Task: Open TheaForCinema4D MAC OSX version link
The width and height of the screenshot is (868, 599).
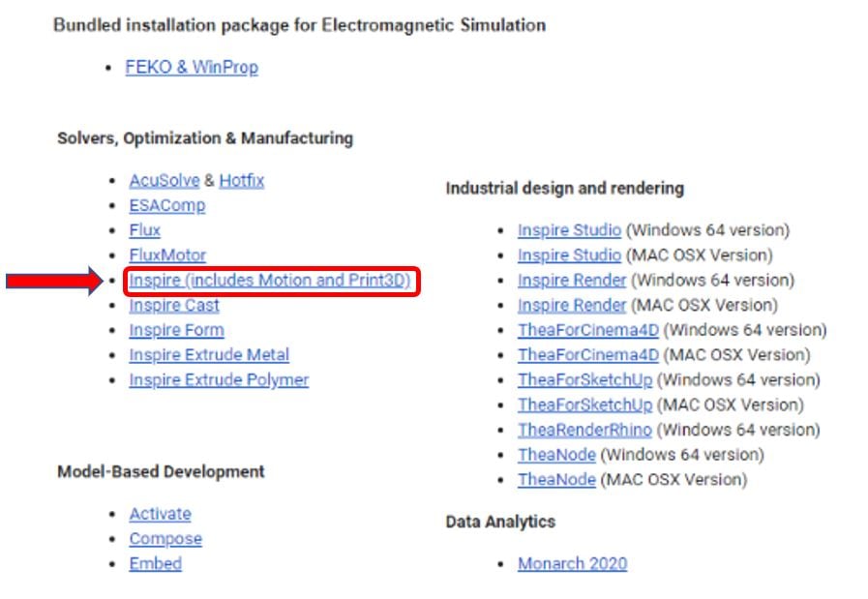Action: (x=588, y=355)
